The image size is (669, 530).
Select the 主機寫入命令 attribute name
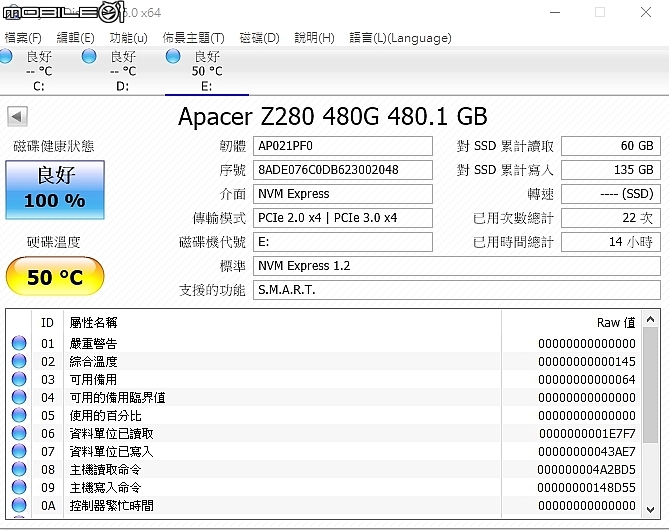(105, 487)
